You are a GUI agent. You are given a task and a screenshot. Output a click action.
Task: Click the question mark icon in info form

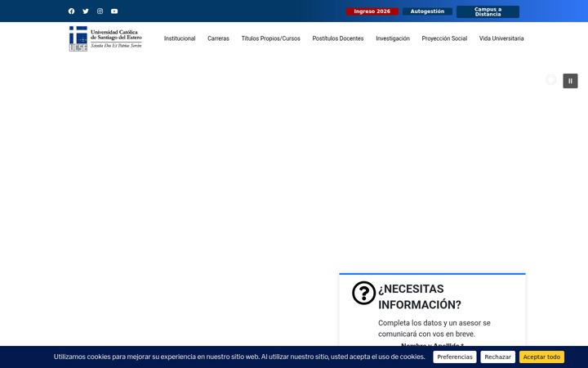coord(363,293)
